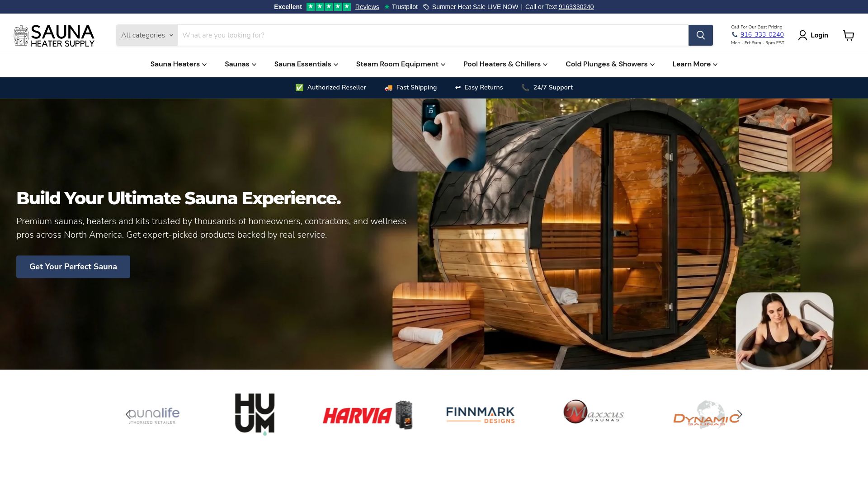Expand the Cold Plunges & Showers menu
The width and height of the screenshot is (868, 488).
point(610,64)
